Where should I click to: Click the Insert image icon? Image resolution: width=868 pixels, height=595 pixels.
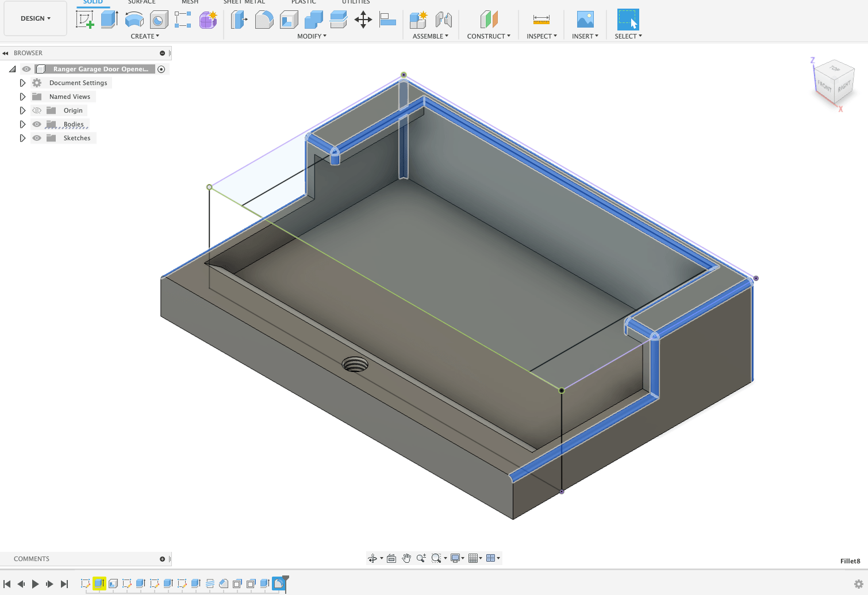pyautogui.click(x=585, y=20)
